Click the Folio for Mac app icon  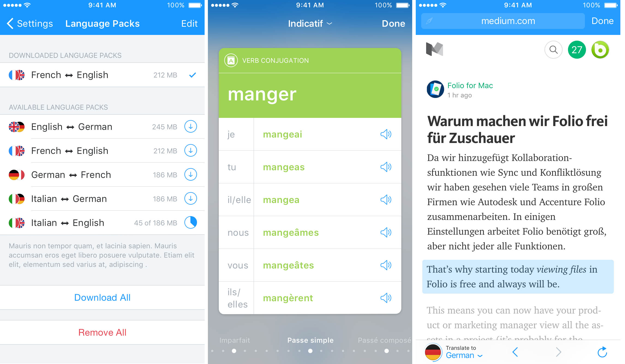435,89
